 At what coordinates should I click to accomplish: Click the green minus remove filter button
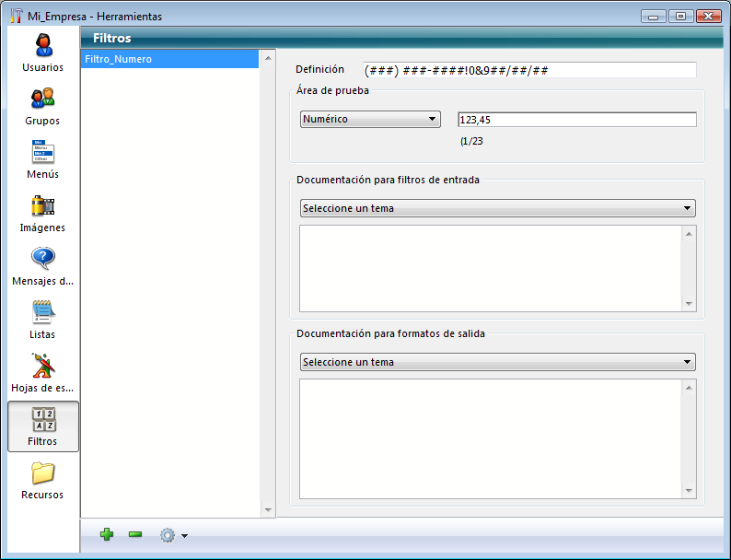(x=135, y=535)
